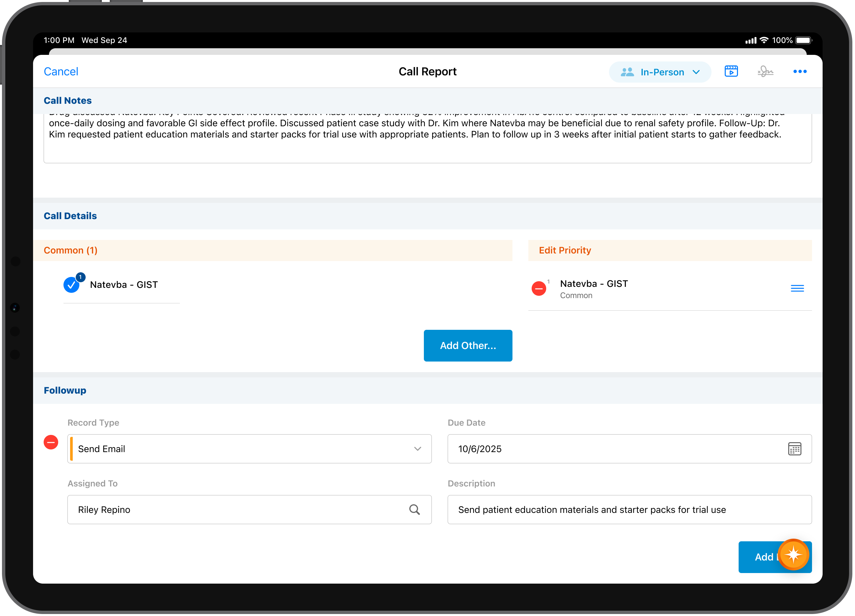The width and height of the screenshot is (855, 616).
Task: Search for a user in Assigned To
Action: tap(414, 510)
